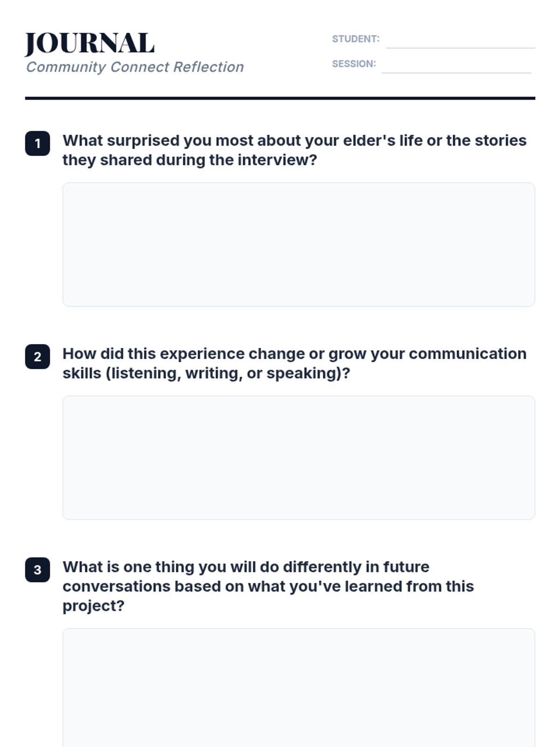This screenshot has width=560, height=747.
Task: Click the number 1 question badge
Action: [x=37, y=143]
